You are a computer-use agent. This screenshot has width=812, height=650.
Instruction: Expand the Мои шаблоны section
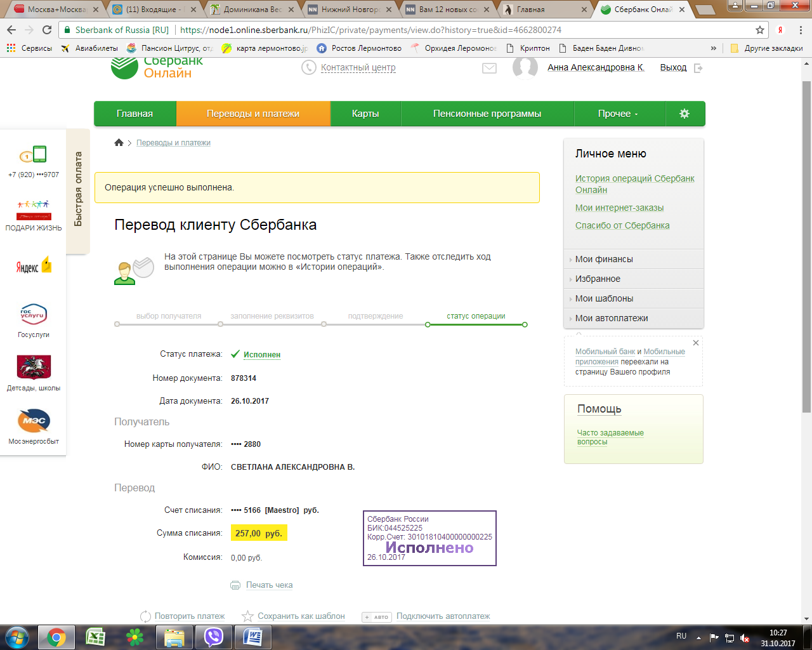pyautogui.click(x=634, y=298)
